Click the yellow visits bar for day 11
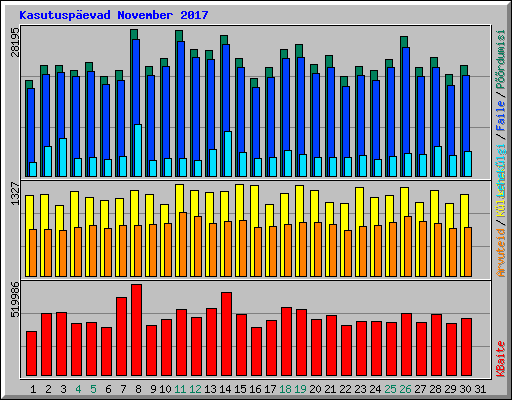Screen dimensions: 512x400 tap(179, 198)
